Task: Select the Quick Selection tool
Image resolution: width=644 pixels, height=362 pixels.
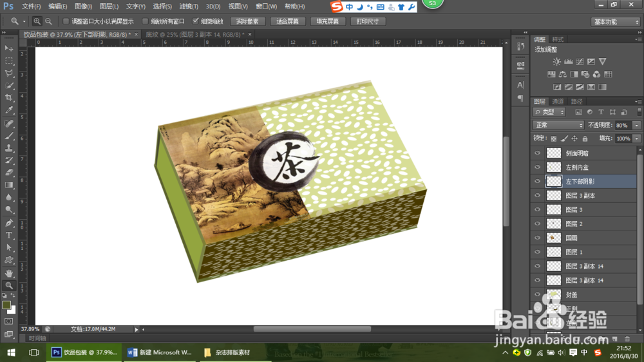Action: pos(8,86)
